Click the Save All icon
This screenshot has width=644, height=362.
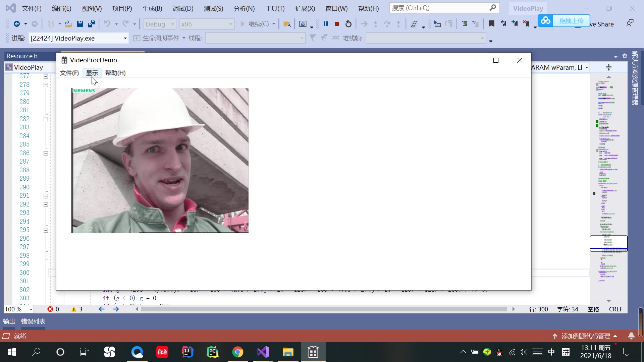(91, 24)
